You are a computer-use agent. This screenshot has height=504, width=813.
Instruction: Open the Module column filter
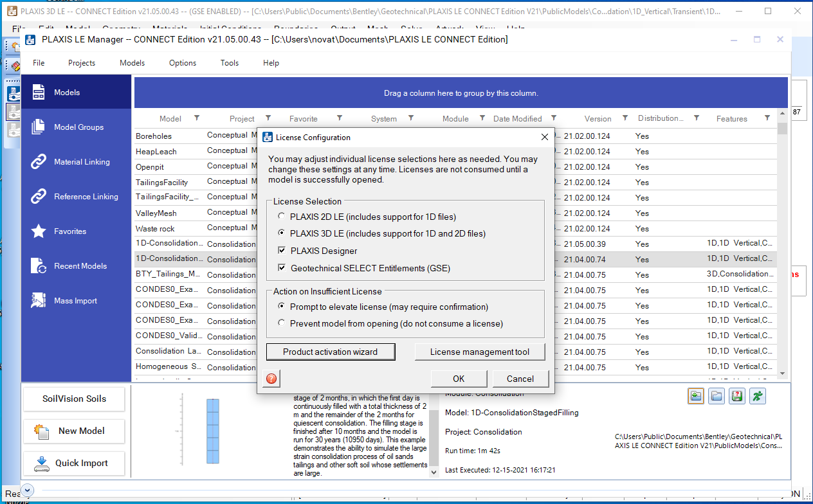tap(482, 118)
